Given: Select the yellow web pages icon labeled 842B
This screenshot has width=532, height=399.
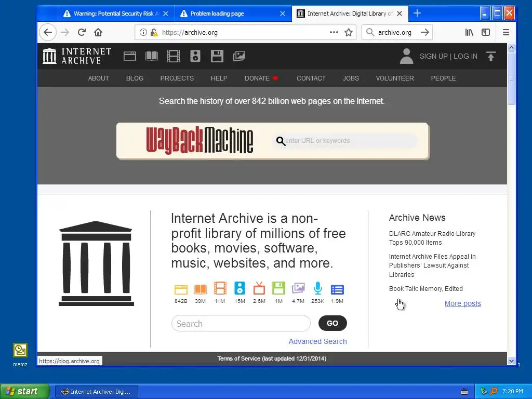Looking at the screenshot, I should click(181, 289).
